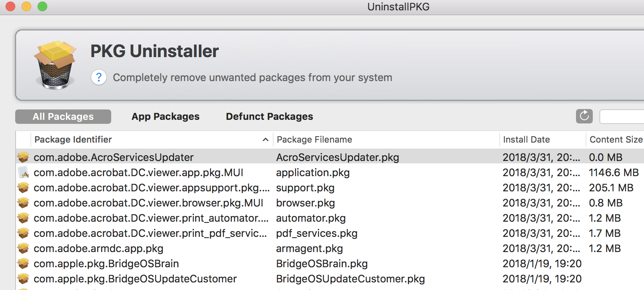This screenshot has width=644, height=290.
Task: Click pdf_services.pkg filename cell
Action: [317, 233]
